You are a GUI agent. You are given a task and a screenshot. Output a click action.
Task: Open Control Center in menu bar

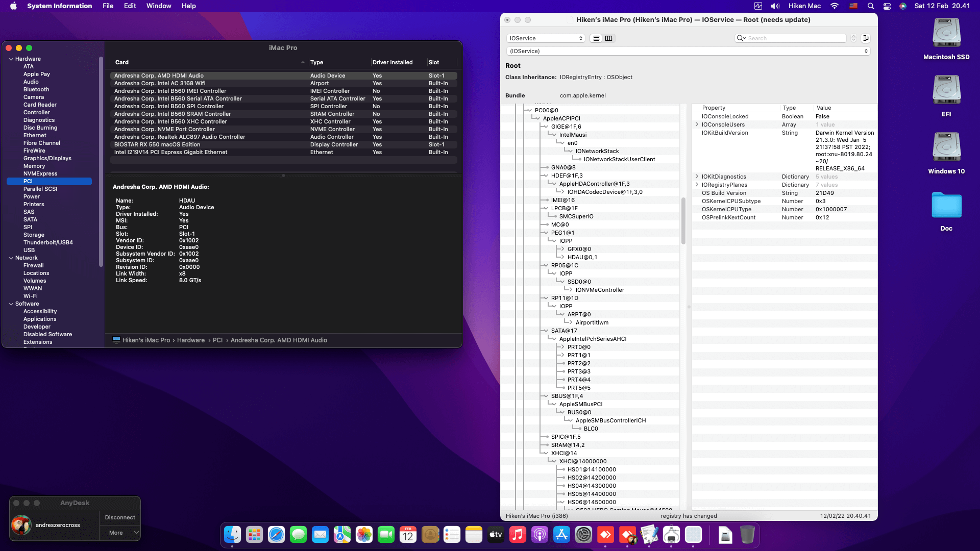(887, 6)
